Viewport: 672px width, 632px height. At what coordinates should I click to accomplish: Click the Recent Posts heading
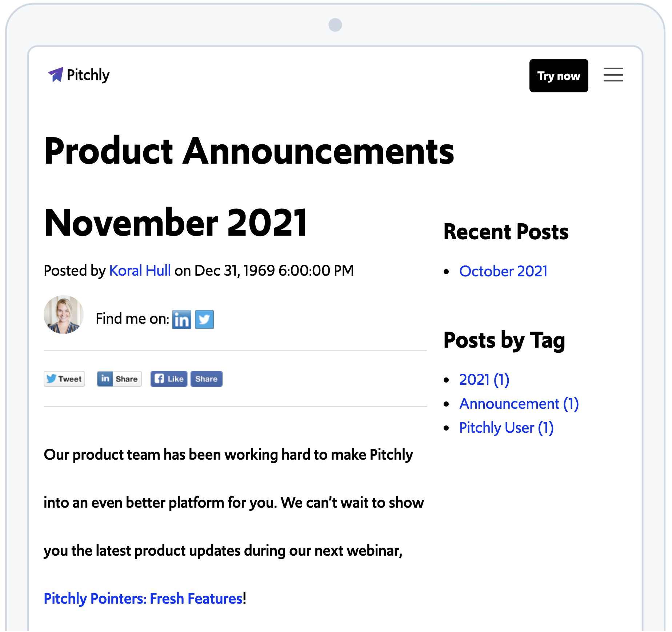click(506, 232)
